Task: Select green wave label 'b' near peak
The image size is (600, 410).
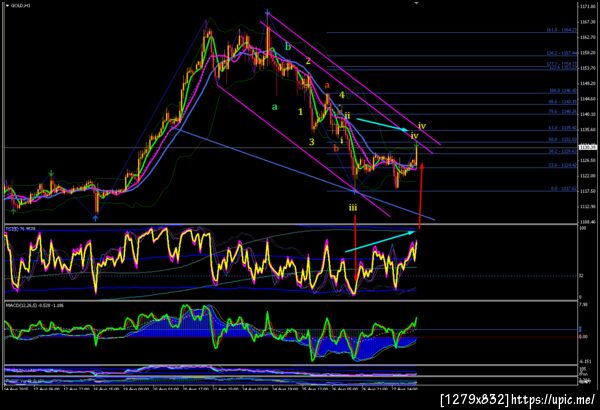Action: pos(288,47)
